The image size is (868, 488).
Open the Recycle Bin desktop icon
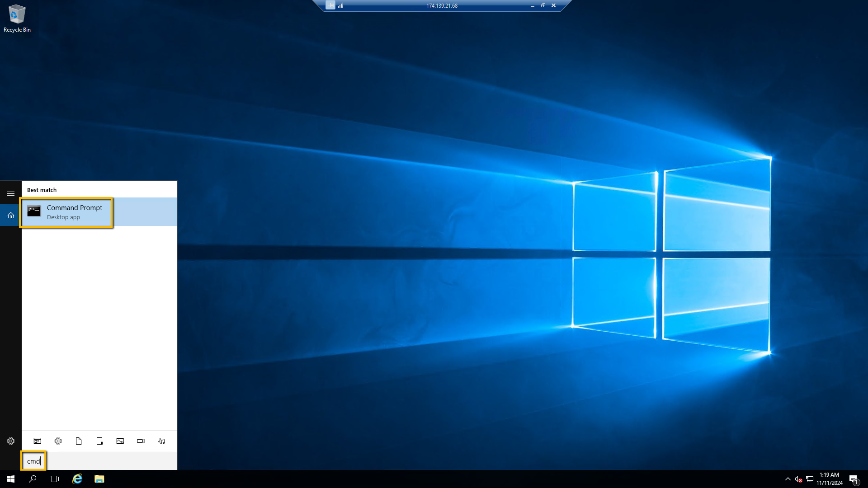[17, 19]
